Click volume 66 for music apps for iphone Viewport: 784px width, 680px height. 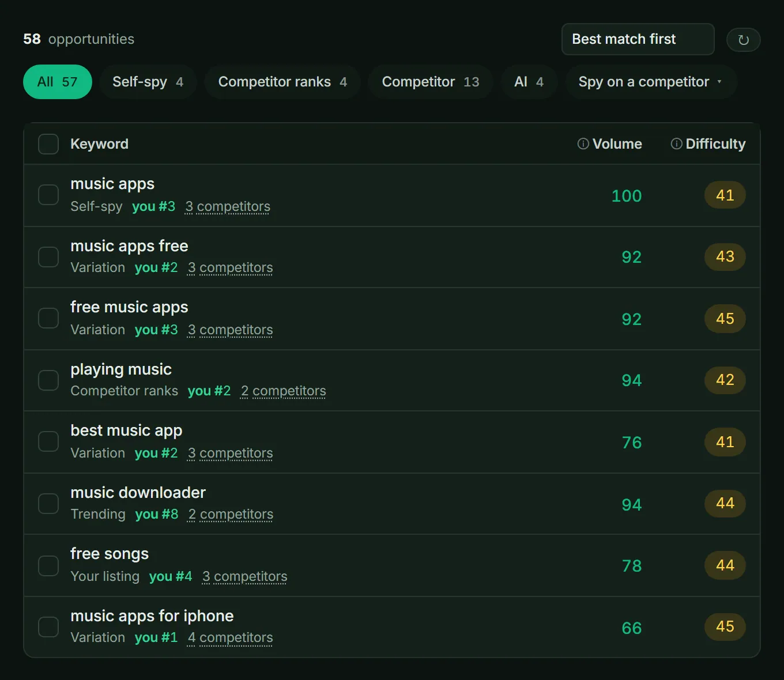coord(632,628)
